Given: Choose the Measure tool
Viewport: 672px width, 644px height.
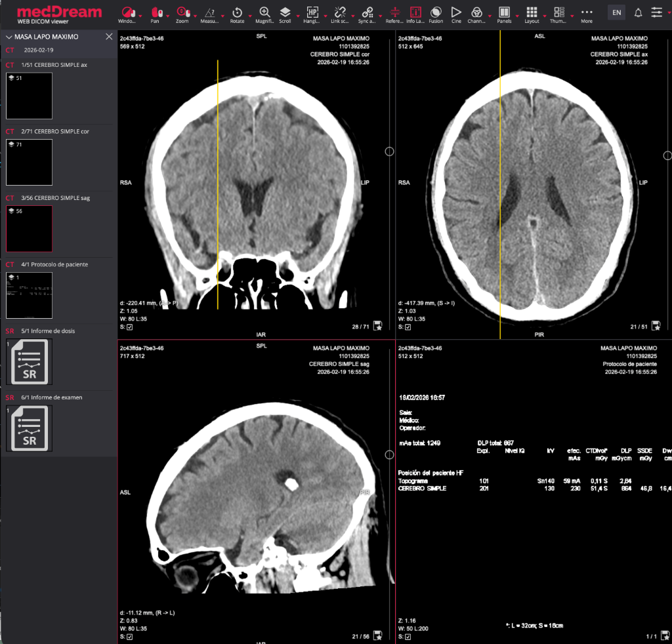Looking at the screenshot, I should (209, 14).
